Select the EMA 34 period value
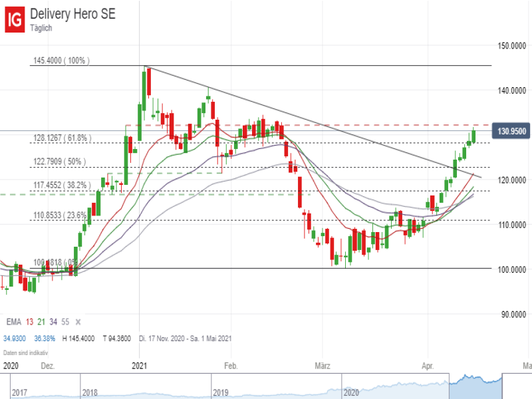This screenshot has height=399, width=532. [x=53, y=322]
